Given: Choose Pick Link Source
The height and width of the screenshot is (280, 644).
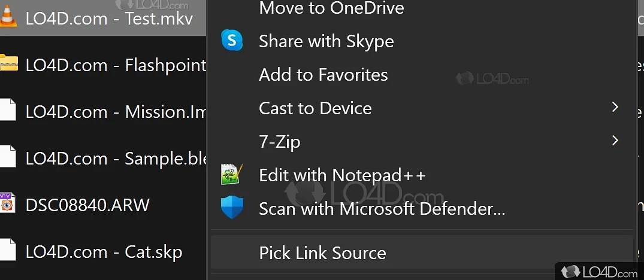Looking at the screenshot, I should 322,252.
